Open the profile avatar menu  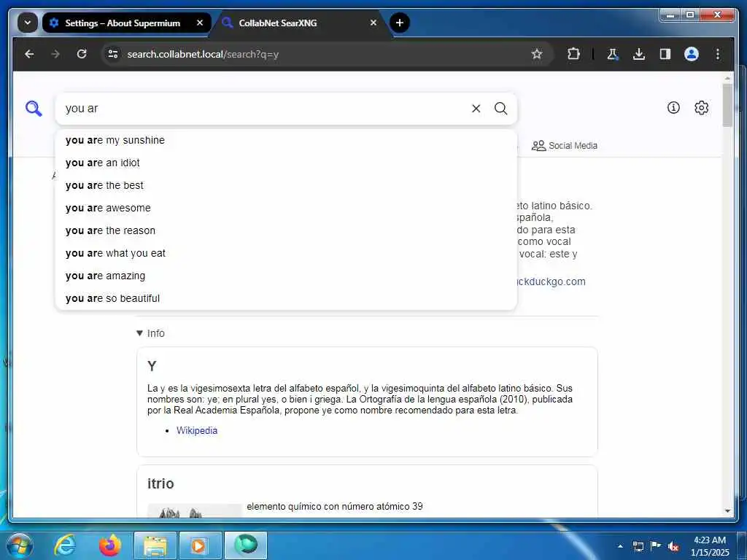pos(692,54)
